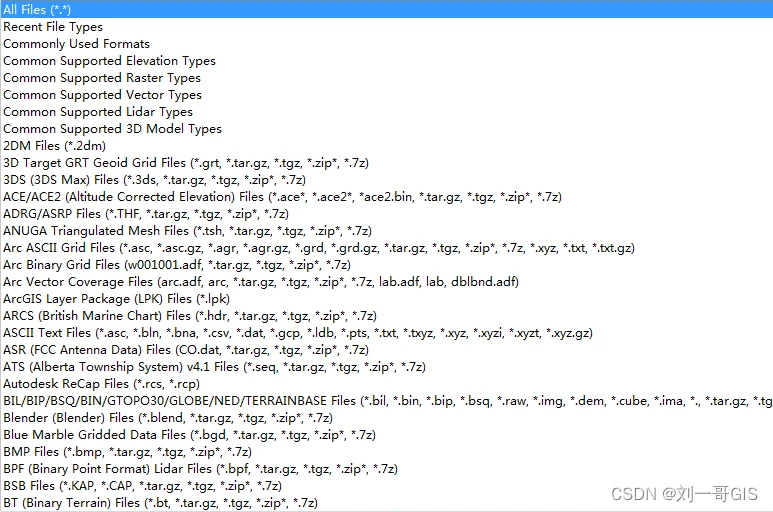Select Blender (Blender) Files filter

(x=386, y=418)
